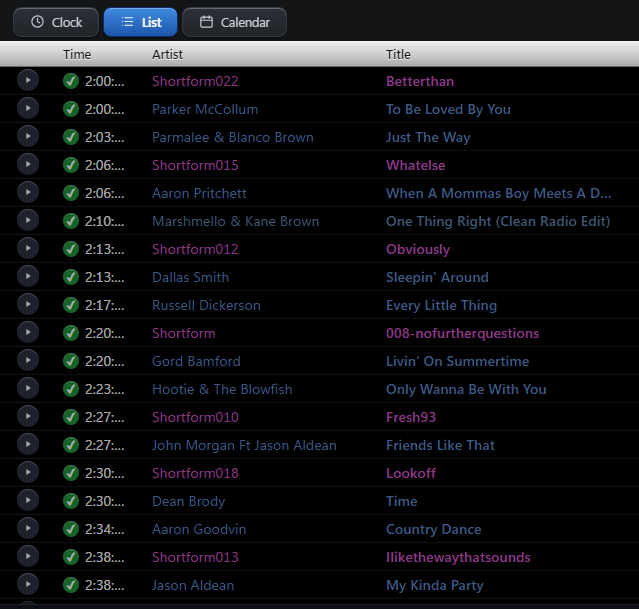Click the Shortform022 artist entry
The image size is (639, 609).
(x=195, y=81)
